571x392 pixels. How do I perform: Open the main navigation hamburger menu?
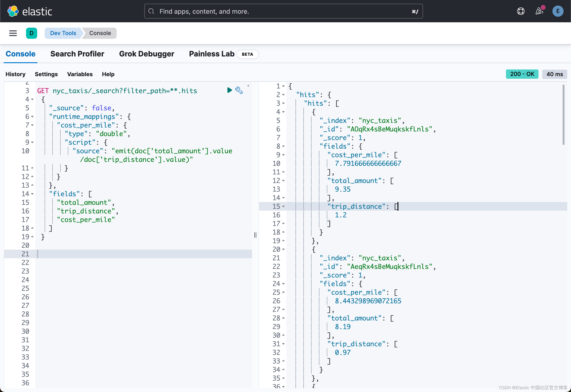coord(13,33)
